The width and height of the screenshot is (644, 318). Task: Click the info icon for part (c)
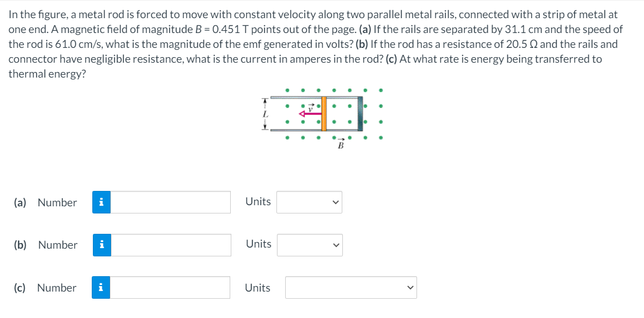point(101,288)
